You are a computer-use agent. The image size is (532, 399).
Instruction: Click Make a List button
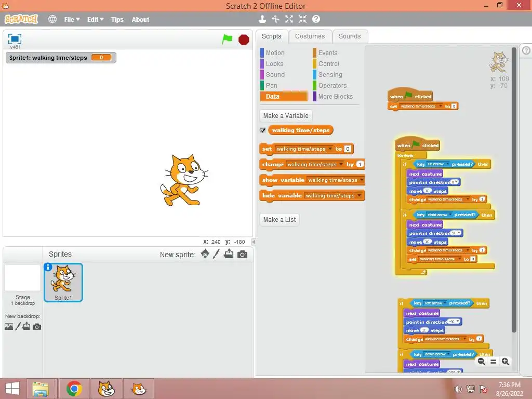click(280, 220)
